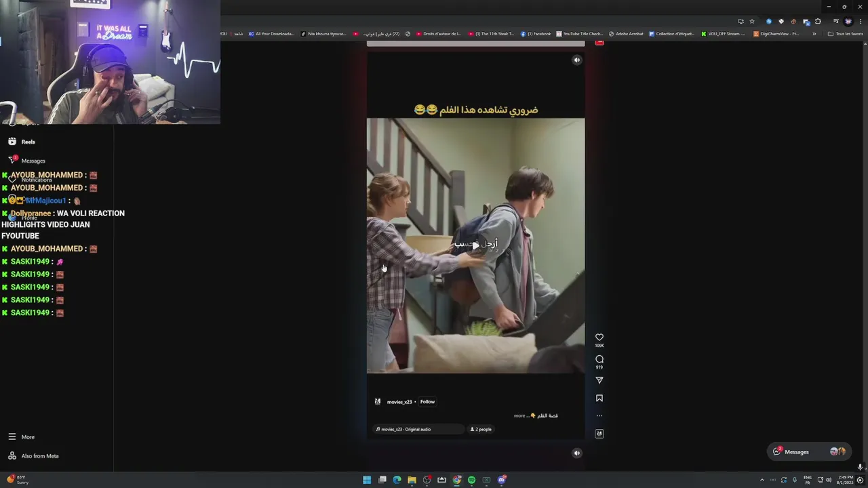Open 'Tous les favoris' bookmarks folder
Viewport: 868px width, 488px height.
(x=846, y=33)
